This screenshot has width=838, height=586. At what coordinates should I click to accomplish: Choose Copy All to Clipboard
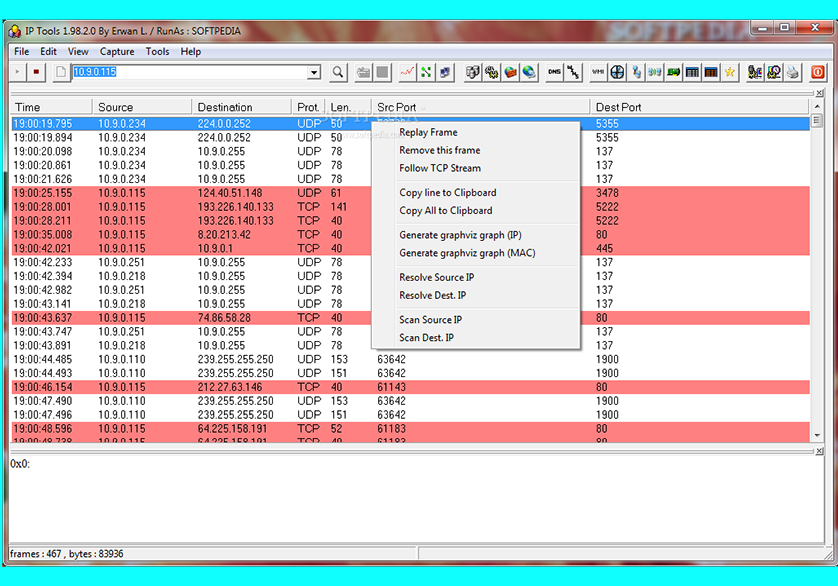click(446, 211)
